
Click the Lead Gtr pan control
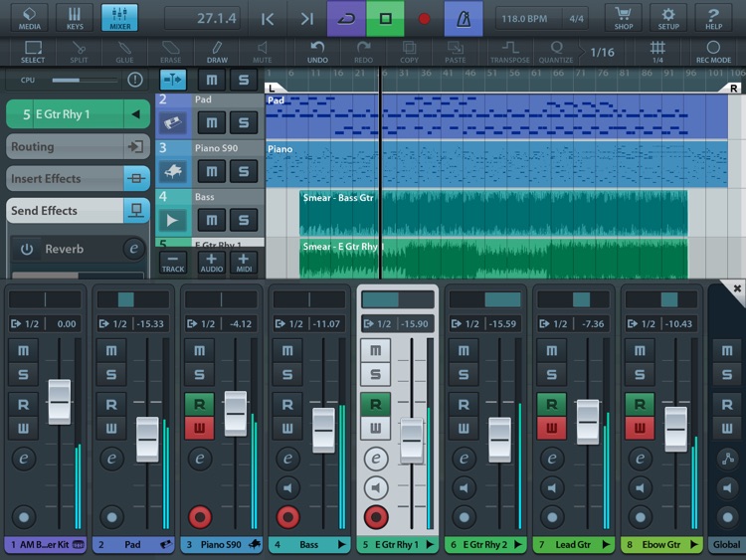tap(573, 299)
